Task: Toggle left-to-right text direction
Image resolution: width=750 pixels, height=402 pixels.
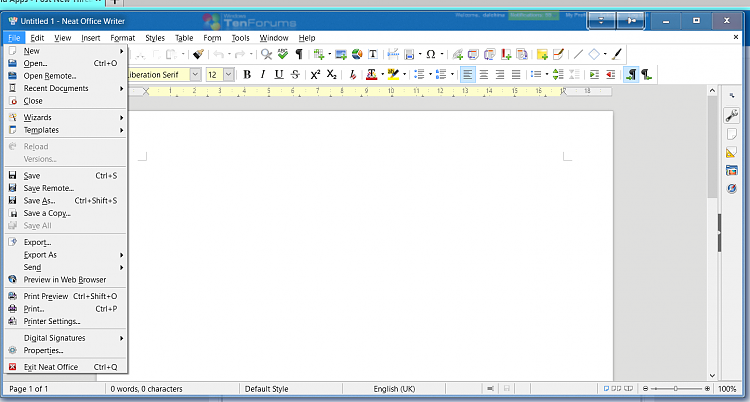Action: coord(631,75)
